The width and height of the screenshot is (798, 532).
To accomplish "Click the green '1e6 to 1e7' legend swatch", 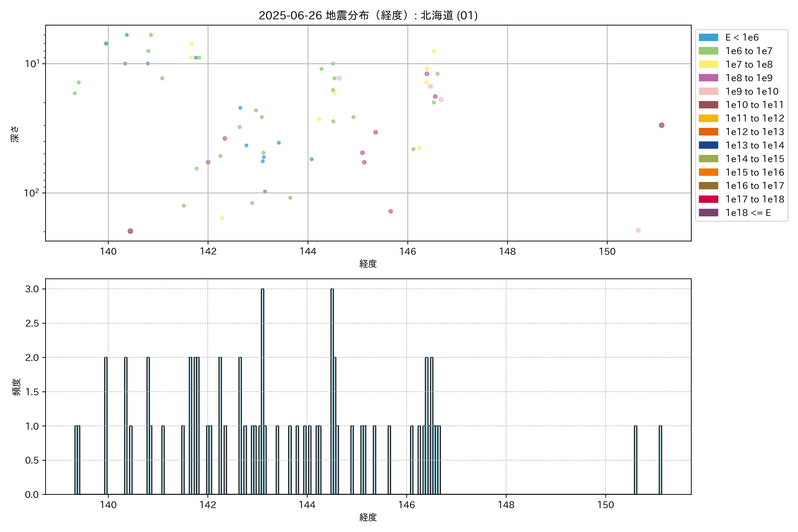I will [708, 51].
